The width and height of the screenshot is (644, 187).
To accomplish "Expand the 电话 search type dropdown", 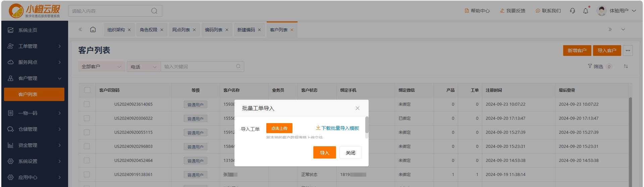I will pyautogui.click(x=143, y=67).
